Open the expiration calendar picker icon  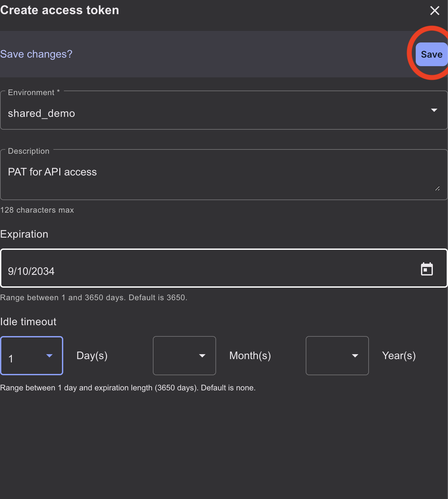pyautogui.click(x=427, y=269)
